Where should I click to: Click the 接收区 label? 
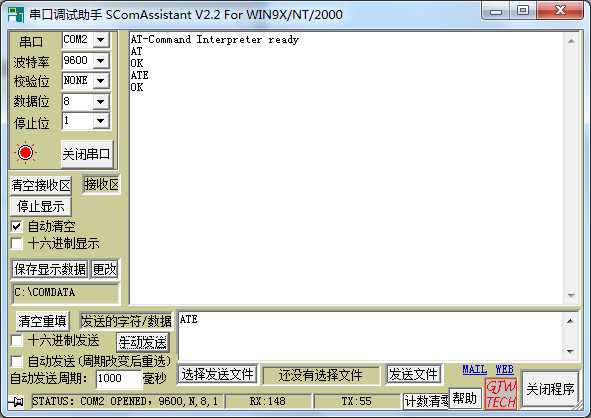point(101,185)
